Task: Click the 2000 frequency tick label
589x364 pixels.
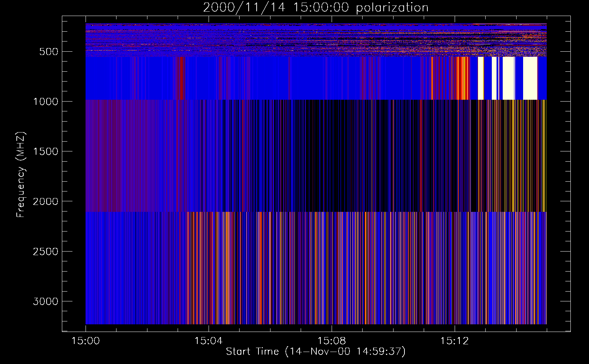Action: coord(46,201)
